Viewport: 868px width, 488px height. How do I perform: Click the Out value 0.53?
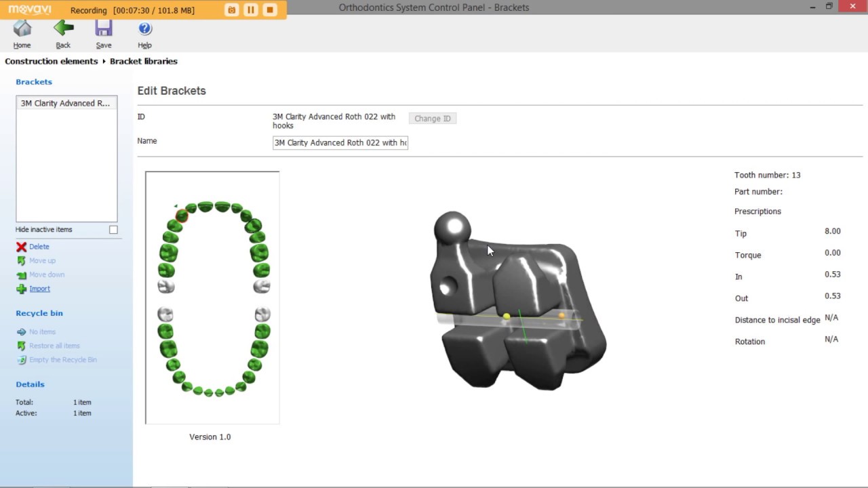pos(832,296)
